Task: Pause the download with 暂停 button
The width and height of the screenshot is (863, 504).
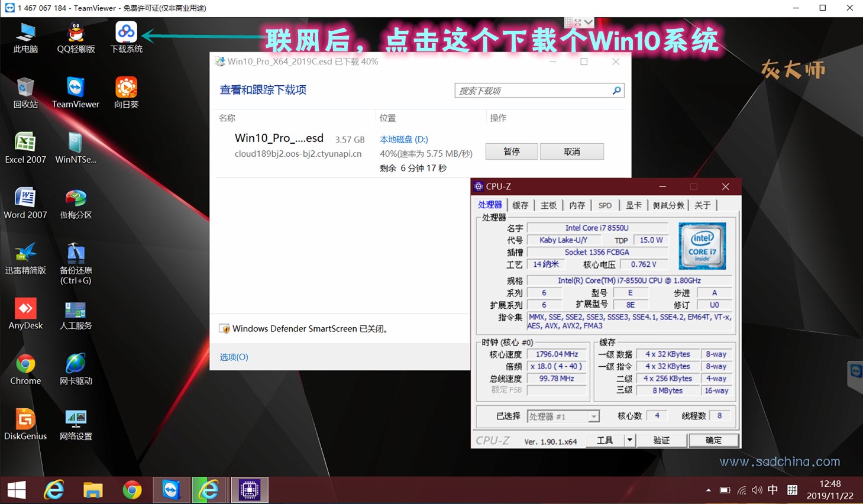Action: click(512, 151)
